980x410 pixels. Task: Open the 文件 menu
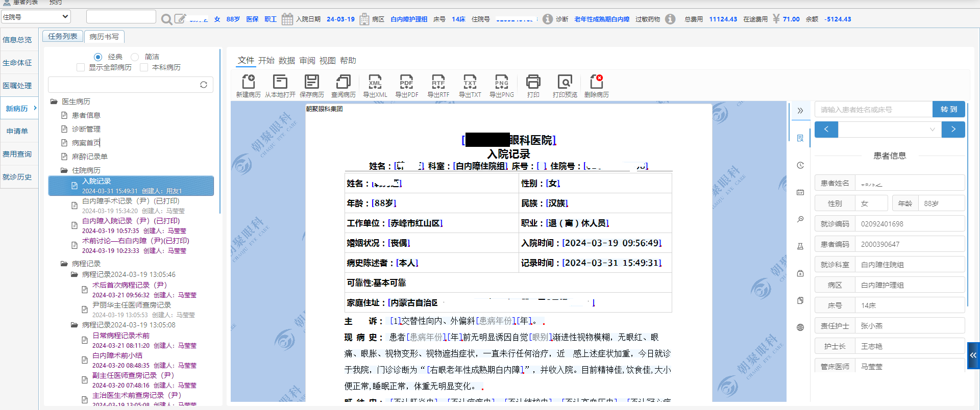point(246,60)
